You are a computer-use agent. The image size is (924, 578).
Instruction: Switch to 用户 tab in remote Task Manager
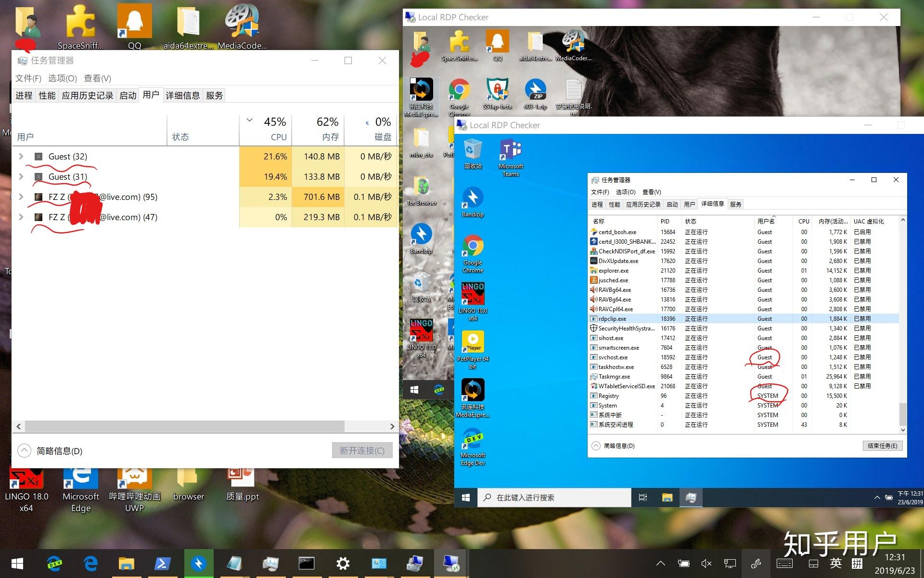tap(690, 204)
